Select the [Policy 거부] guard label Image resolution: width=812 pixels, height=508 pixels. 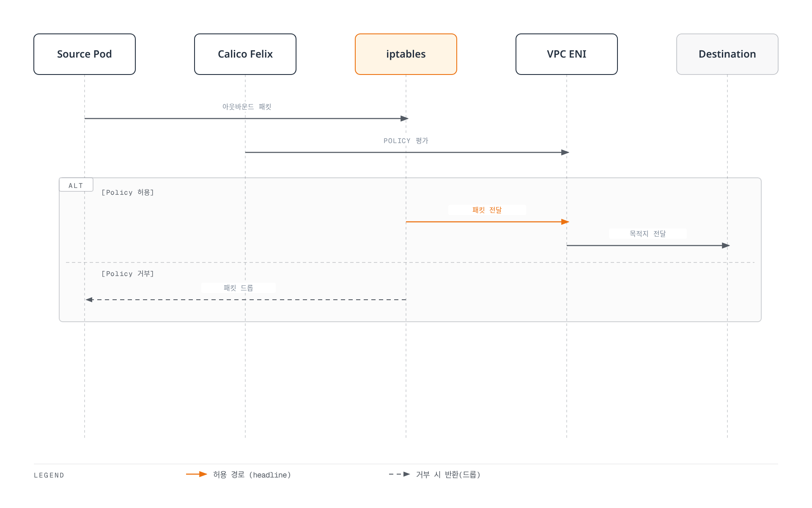pyautogui.click(x=128, y=274)
